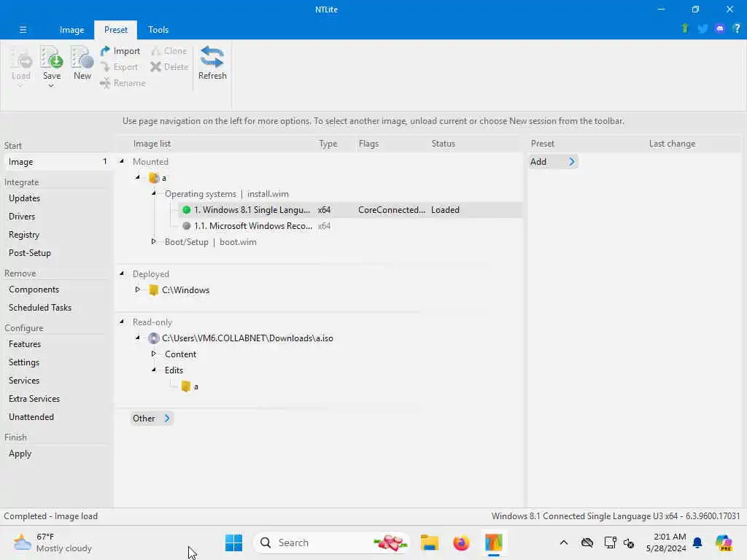Collapse the a.iso tree node
The height and width of the screenshot is (560, 747).
coord(138,338)
